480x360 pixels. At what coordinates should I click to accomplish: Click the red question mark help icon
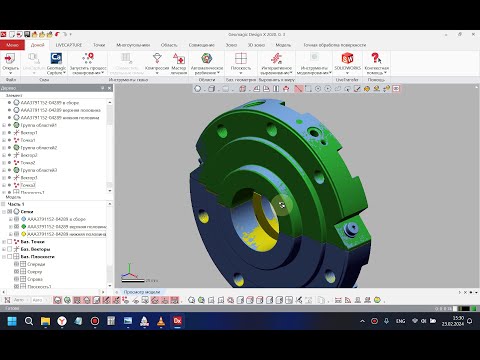click(x=376, y=59)
